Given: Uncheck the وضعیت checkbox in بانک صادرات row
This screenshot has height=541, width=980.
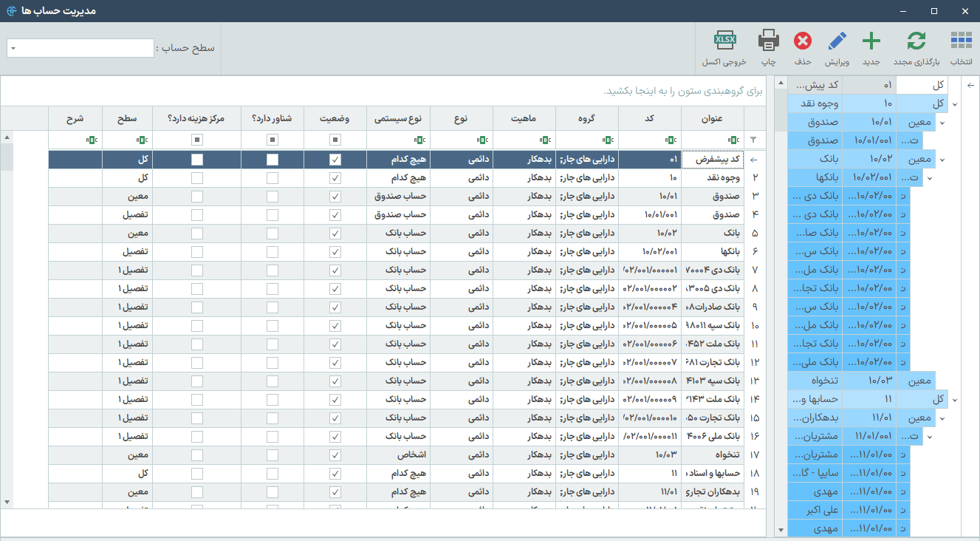Looking at the screenshot, I should coord(335,307).
